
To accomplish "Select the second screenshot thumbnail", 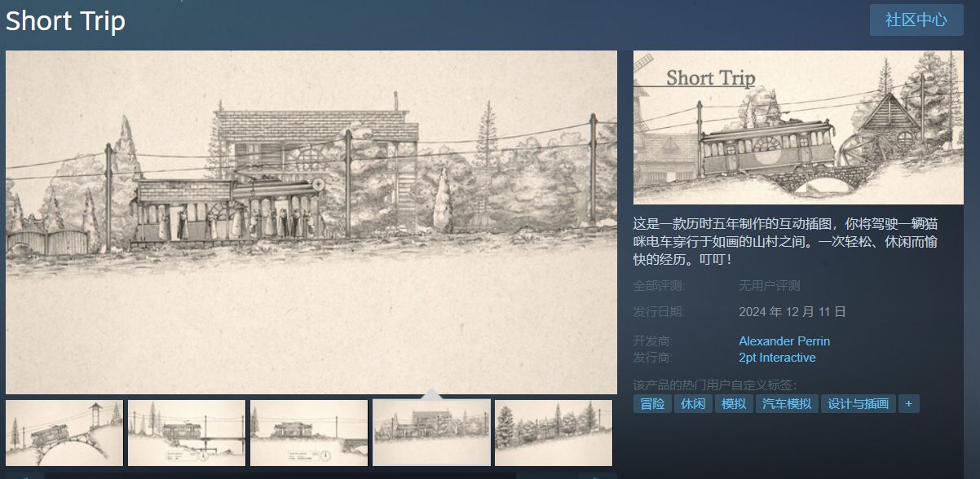I will [x=187, y=433].
